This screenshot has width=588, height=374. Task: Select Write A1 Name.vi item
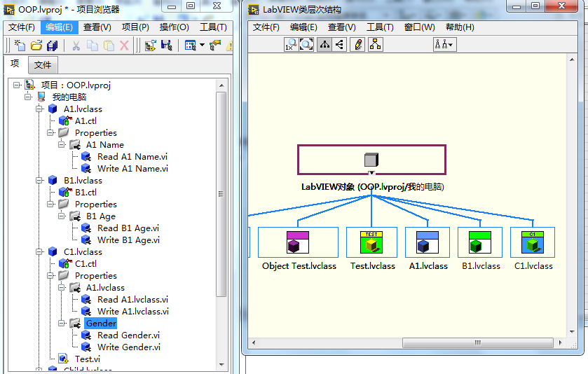[x=132, y=169]
